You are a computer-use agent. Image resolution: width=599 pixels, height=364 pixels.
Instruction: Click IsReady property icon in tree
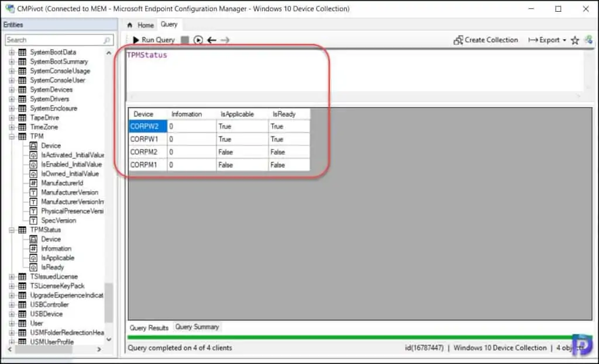33,267
